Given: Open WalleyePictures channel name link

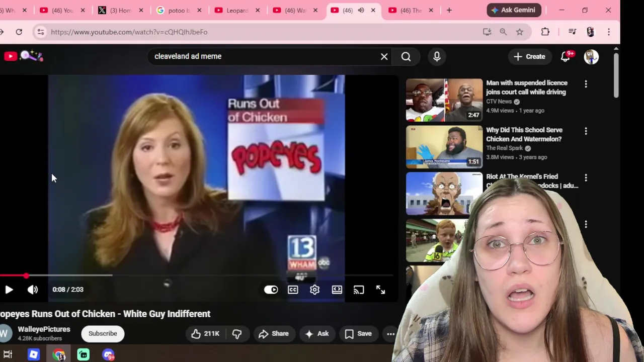Looking at the screenshot, I should [44, 329].
